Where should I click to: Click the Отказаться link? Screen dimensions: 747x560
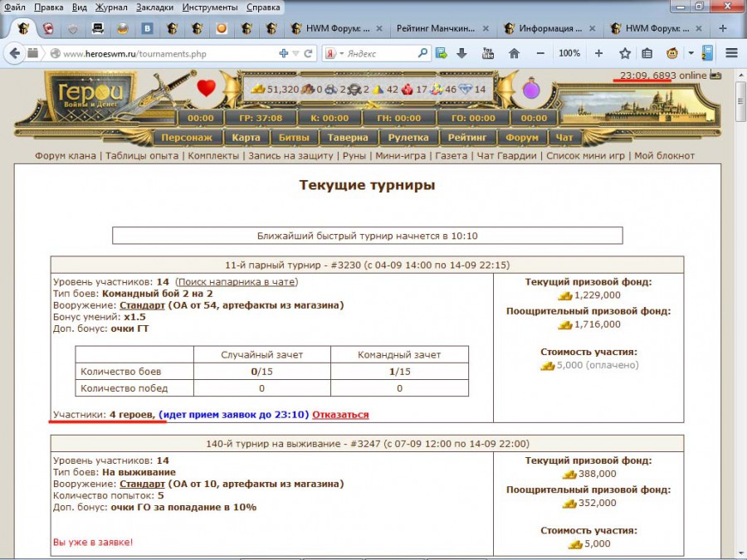pyautogui.click(x=340, y=414)
